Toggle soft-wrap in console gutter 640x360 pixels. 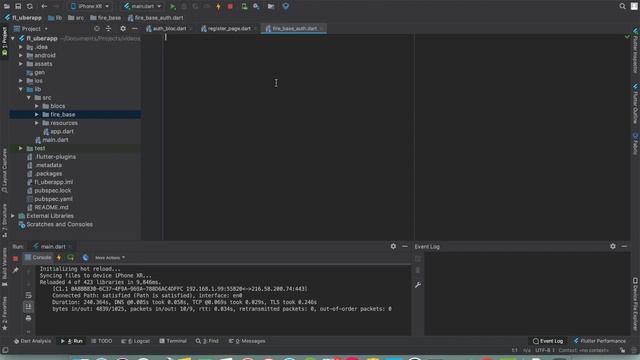click(x=28, y=295)
